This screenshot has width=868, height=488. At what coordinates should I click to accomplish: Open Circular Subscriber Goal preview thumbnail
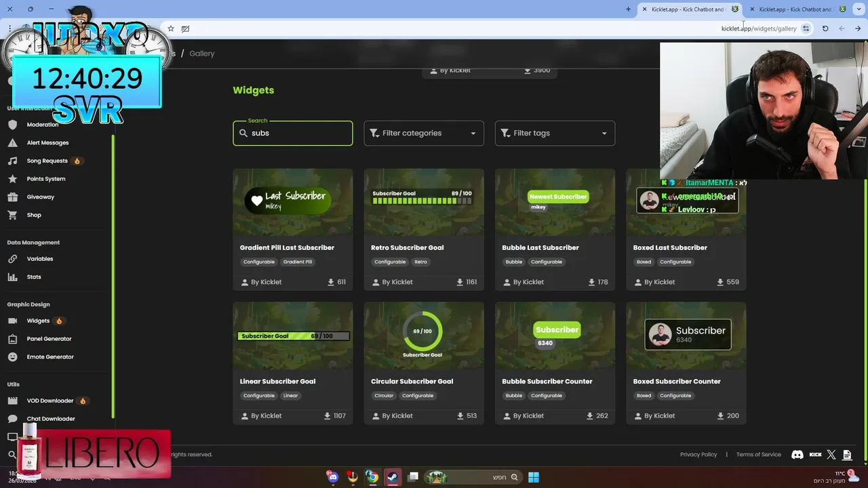pos(424,335)
